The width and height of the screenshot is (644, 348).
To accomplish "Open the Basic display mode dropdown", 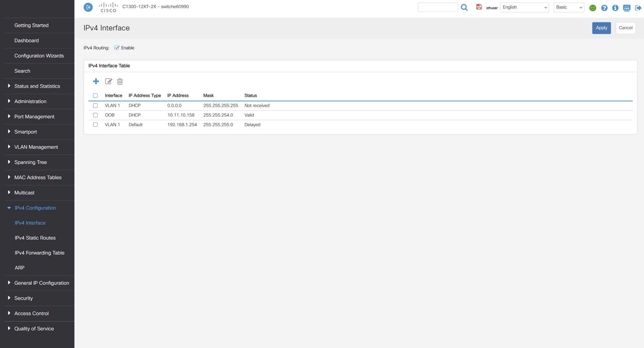I will pyautogui.click(x=569, y=7).
